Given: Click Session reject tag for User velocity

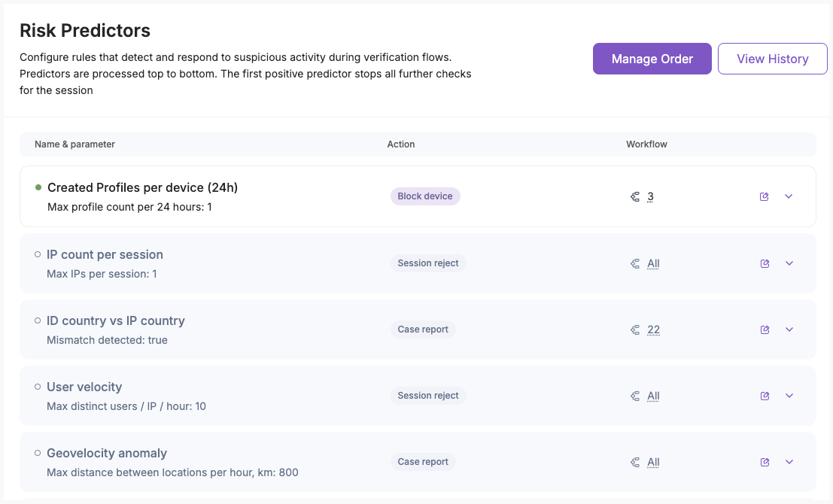Looking at the screenshot, I should pos(428,396).
